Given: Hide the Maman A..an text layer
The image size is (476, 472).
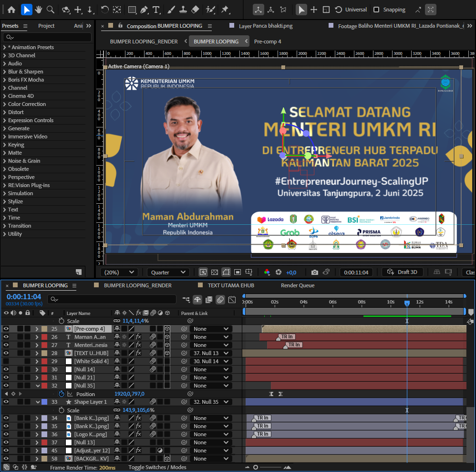Looking at the screenshot, I should (x=6, y=337).
